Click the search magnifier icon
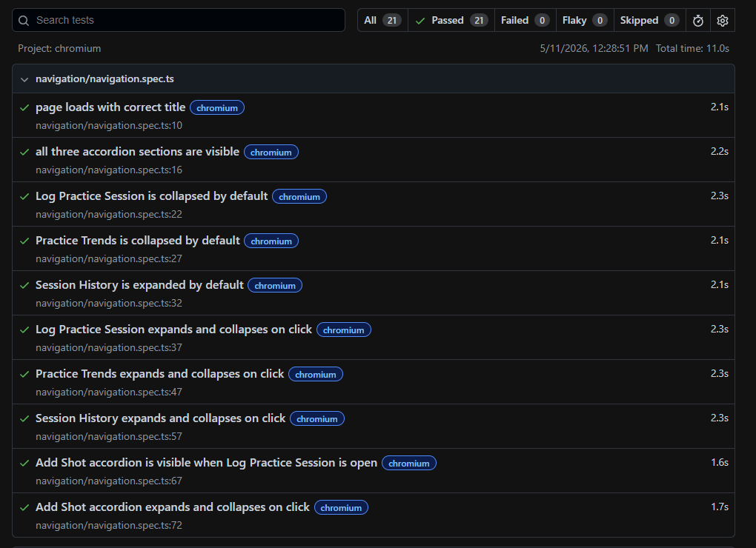Screen dimensions: 756x548 coord(24,20)
